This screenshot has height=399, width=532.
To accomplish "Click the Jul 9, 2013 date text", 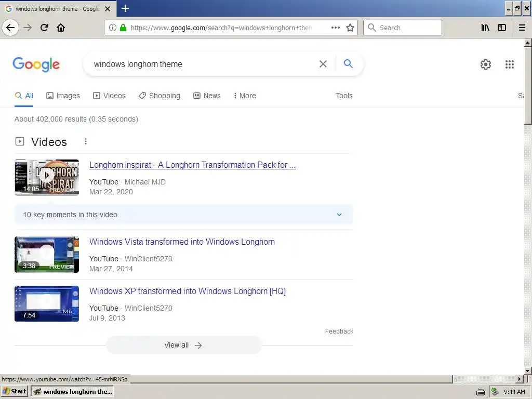I will (107, 318).
